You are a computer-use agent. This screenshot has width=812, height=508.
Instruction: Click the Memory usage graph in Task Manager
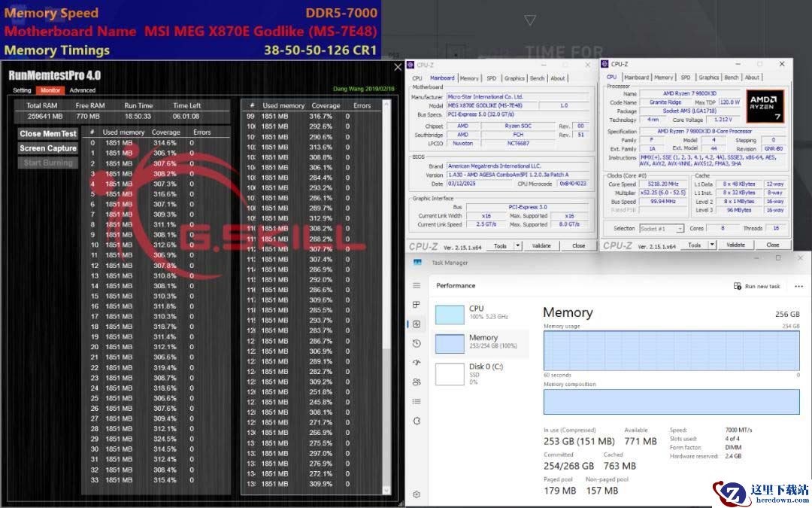pos(671,351)
